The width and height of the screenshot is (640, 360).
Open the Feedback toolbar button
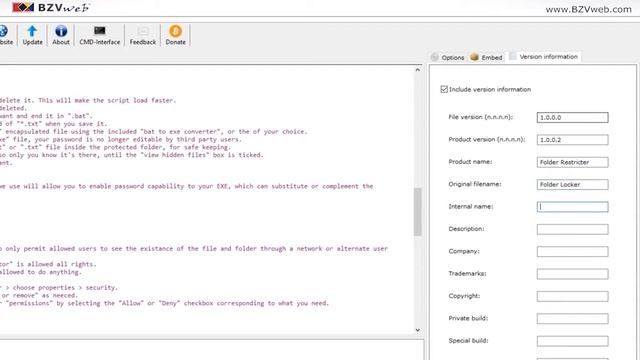click(142, 35)
